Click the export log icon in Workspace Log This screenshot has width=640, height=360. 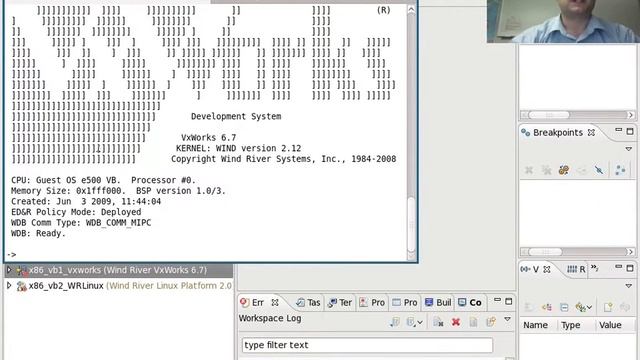click(x=394, y=322)
